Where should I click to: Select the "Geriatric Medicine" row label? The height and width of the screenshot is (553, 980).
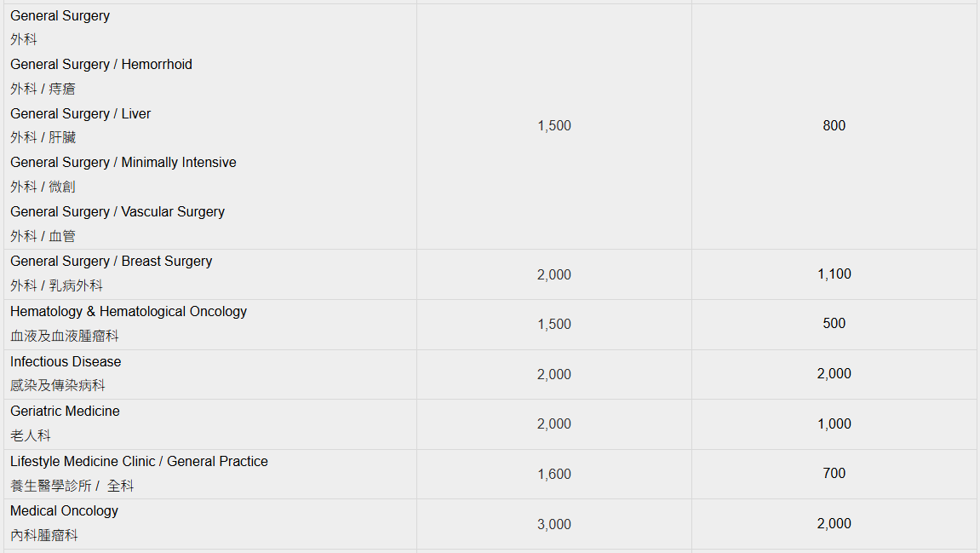[65, 412]
